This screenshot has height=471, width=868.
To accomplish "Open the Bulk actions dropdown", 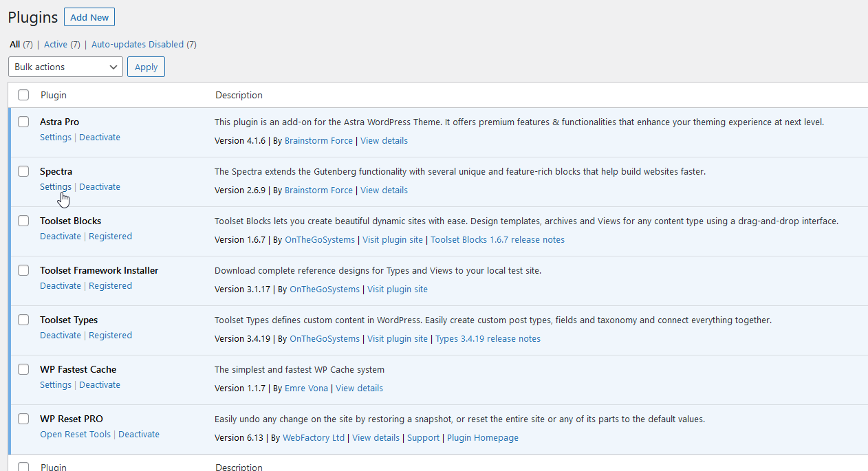I will [65, 67].
